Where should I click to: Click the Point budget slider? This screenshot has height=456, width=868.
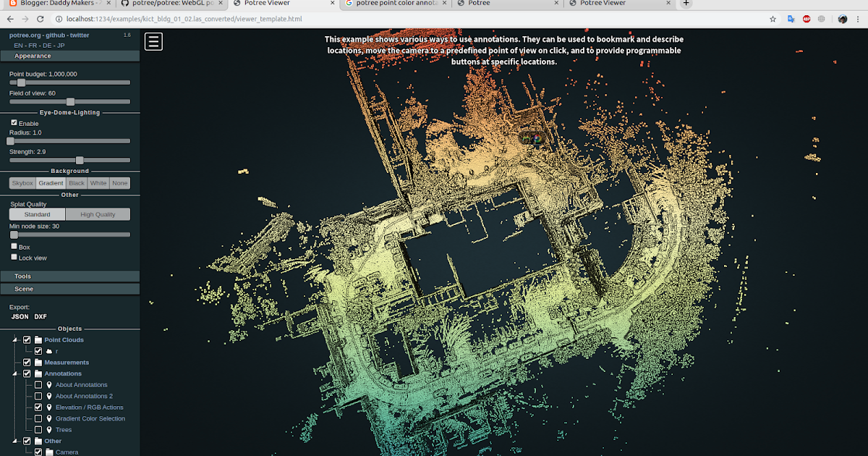(x=69, y=83)
